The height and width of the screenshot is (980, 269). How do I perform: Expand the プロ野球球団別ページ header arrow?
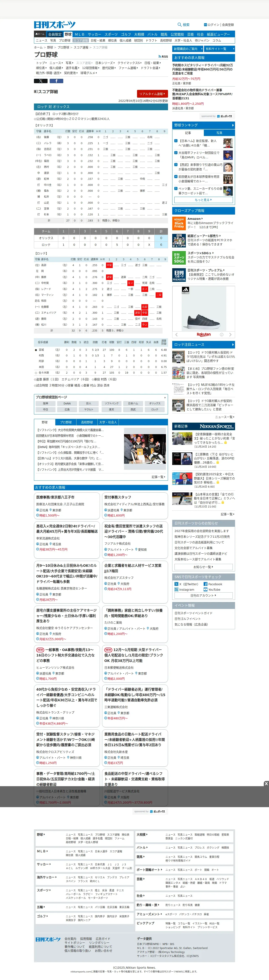pos(165,397)
